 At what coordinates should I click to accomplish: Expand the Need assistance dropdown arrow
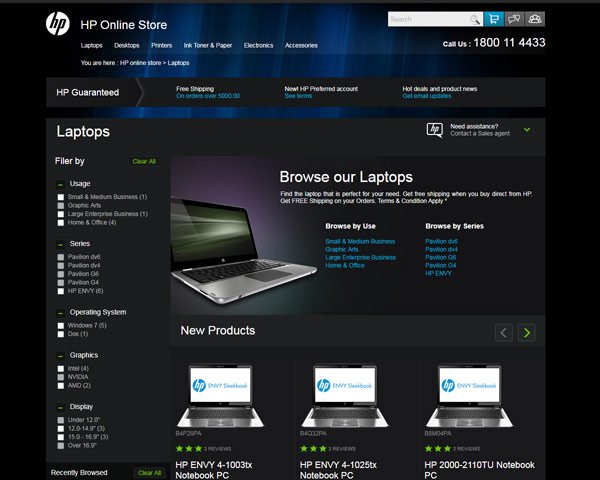click(527, 129)
